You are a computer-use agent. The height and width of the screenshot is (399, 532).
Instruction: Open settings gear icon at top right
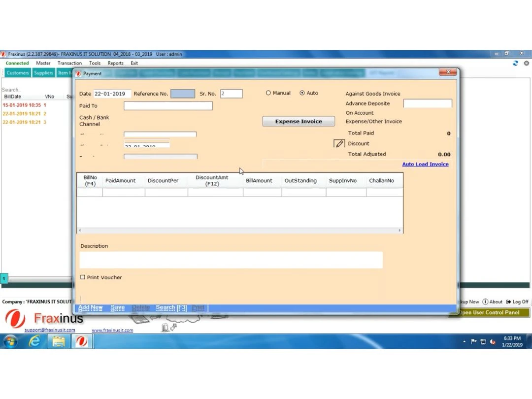pyautogui.click(x=526, y=63)
